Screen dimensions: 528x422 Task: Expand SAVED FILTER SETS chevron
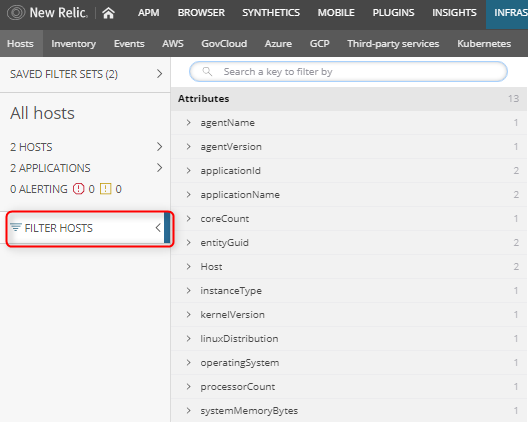pyautogui.click(x=160, y=74)
